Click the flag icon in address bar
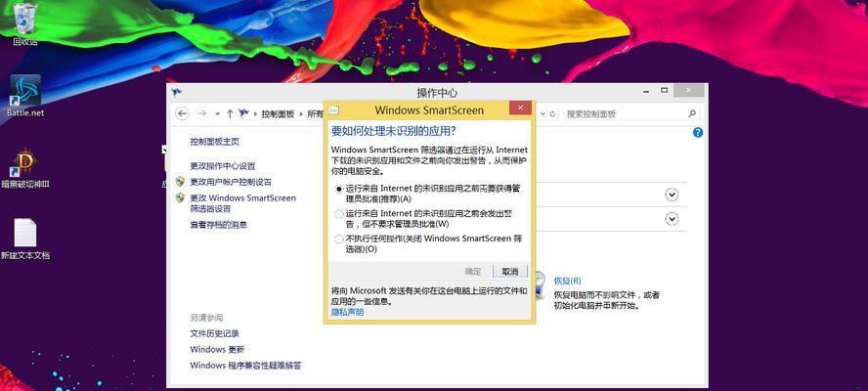This screenshot has height=391, width=868. (243, 113)
